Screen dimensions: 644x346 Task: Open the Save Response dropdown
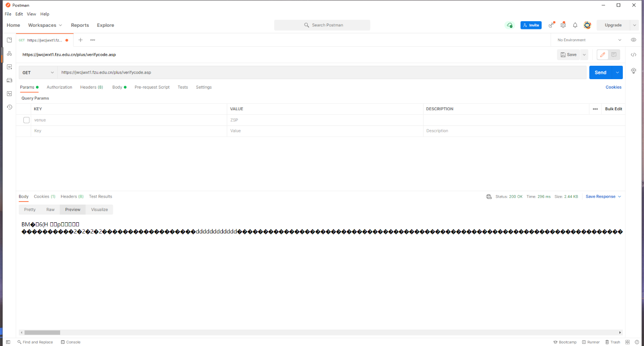[x=603, y=196]
